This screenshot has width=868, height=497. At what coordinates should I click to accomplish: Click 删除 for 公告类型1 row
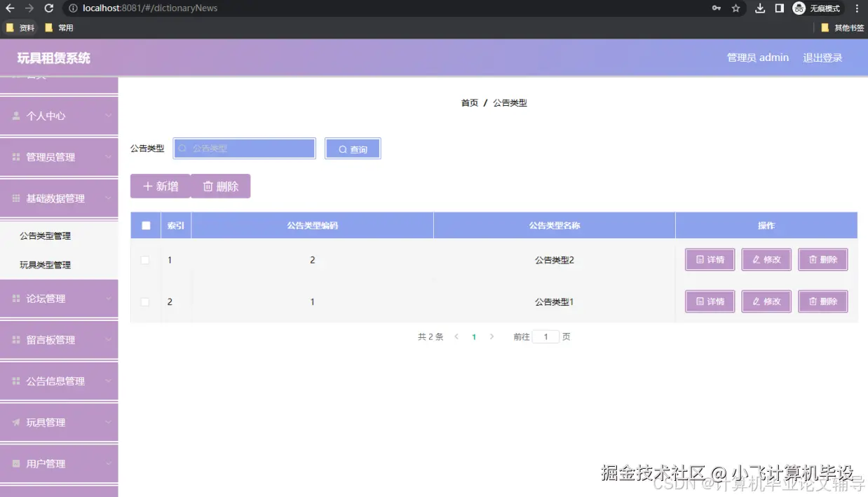[823, 301]
